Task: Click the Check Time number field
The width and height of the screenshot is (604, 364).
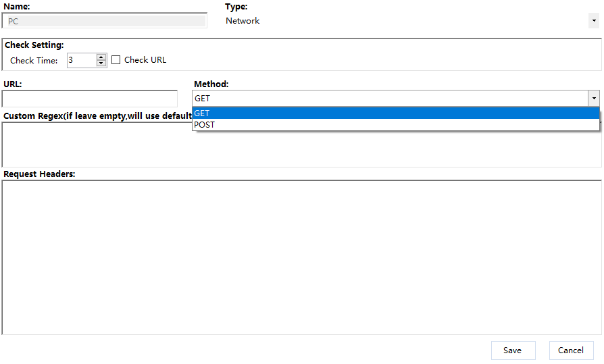Action: [x=81, y=60]
